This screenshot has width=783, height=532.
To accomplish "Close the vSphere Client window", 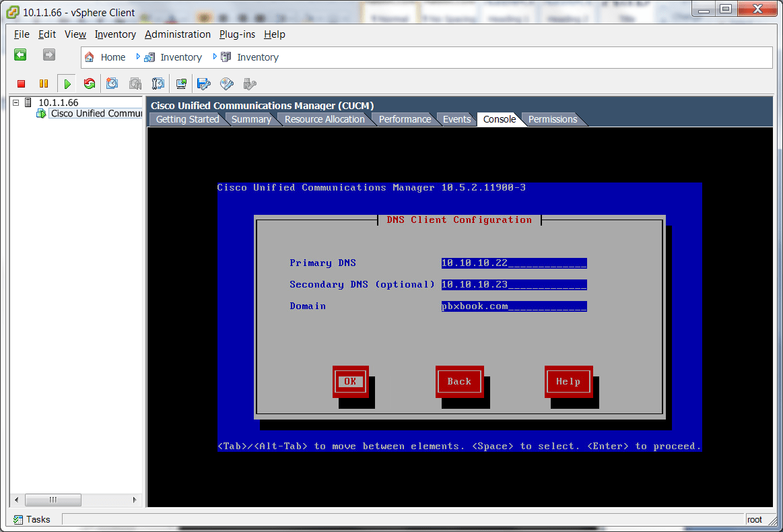I will click(757, 9).
